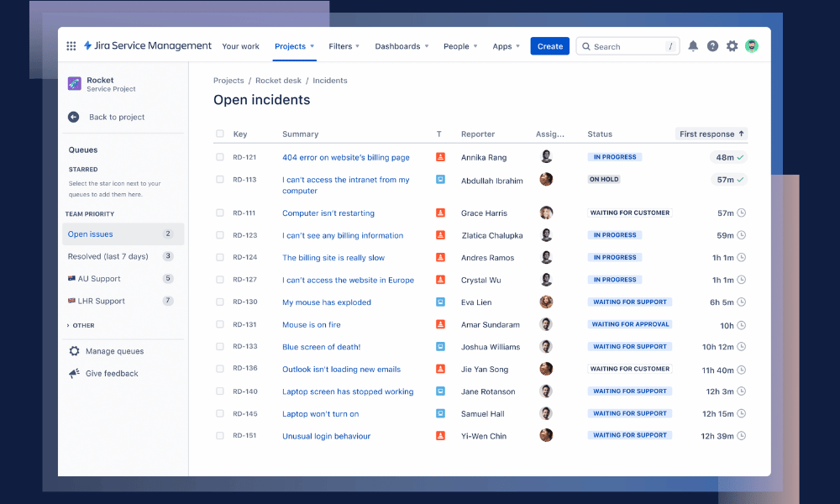Open the app switcher grid icon
The width and height of the screenshot is (840, 504).
(x=71, y=46)
